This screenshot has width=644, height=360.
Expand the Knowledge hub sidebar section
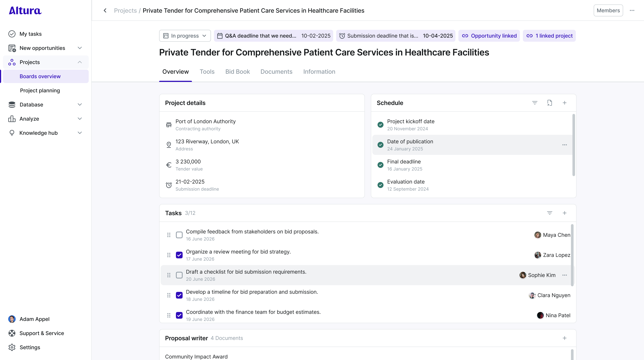point(80,133)
